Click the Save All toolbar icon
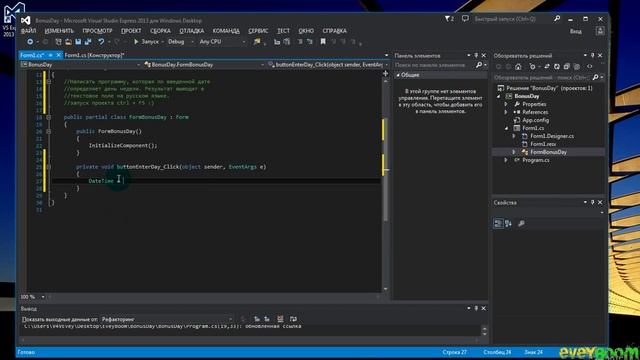 [88, 42]
